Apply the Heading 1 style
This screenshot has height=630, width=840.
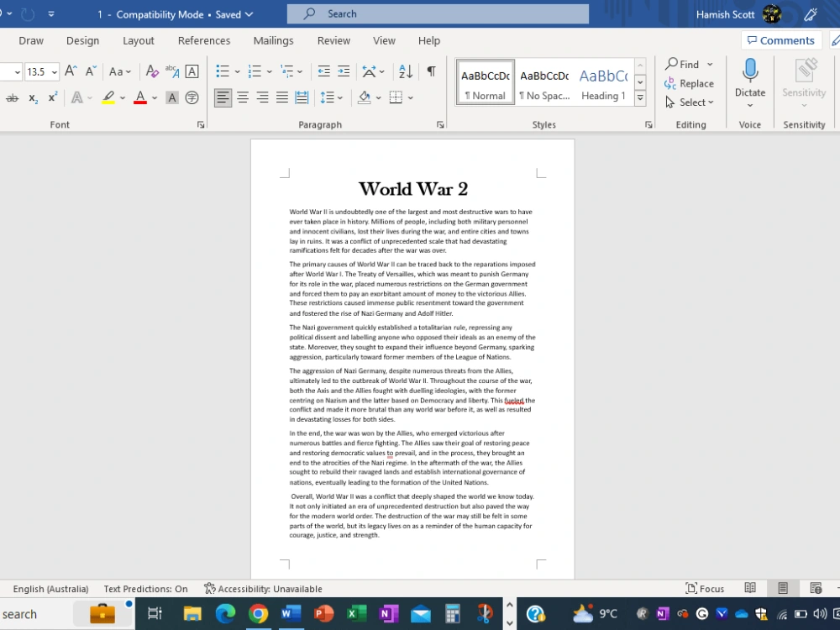coord(604,82)
